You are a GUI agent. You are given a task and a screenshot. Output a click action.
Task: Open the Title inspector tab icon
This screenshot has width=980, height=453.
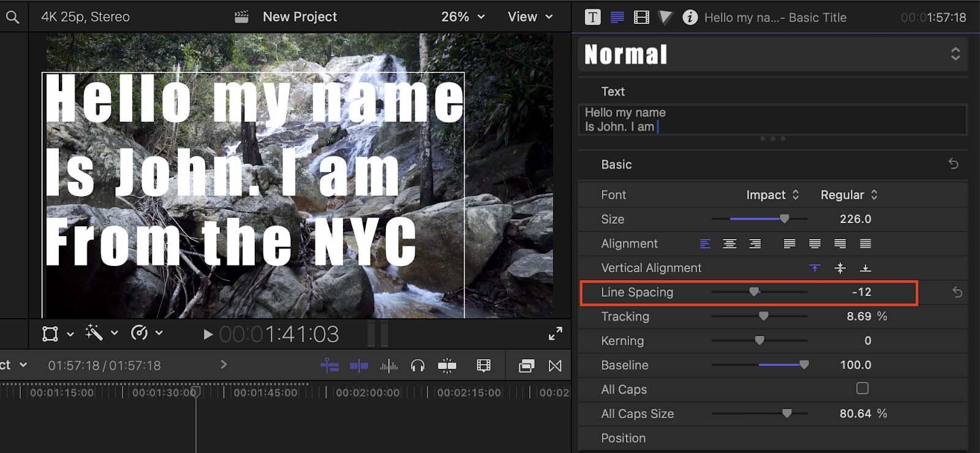pyautogui.click(x=592, y=17)
